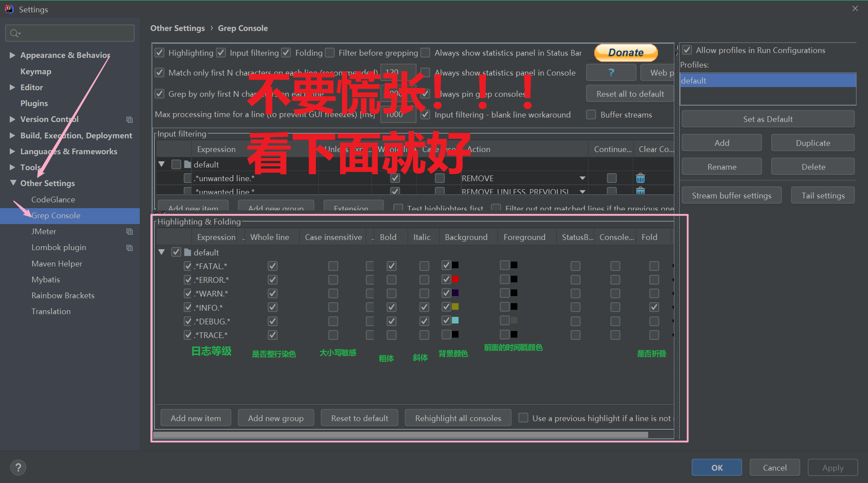This screenshot has width=868, height=483.
Task: Click the Rename profile button
Action: (x=722, y=167)
